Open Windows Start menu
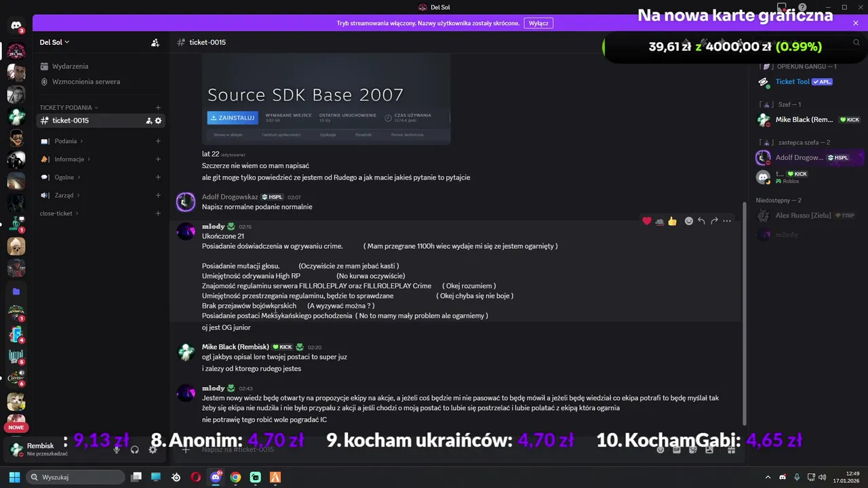This screenshot has height=488, width=868. tap(14, 477)
